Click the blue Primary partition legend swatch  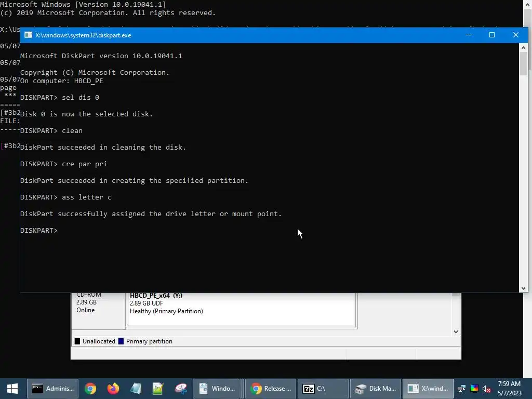click(121, 341)
